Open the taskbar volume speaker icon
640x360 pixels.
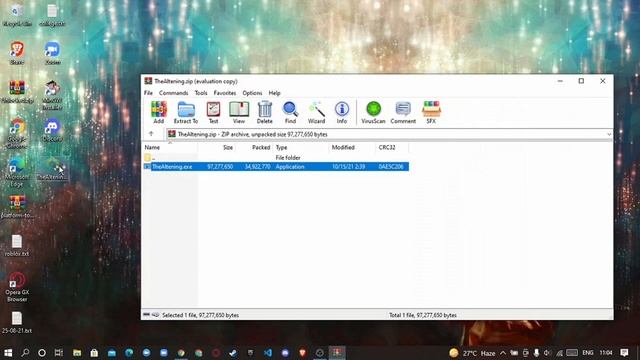point(547,353)
